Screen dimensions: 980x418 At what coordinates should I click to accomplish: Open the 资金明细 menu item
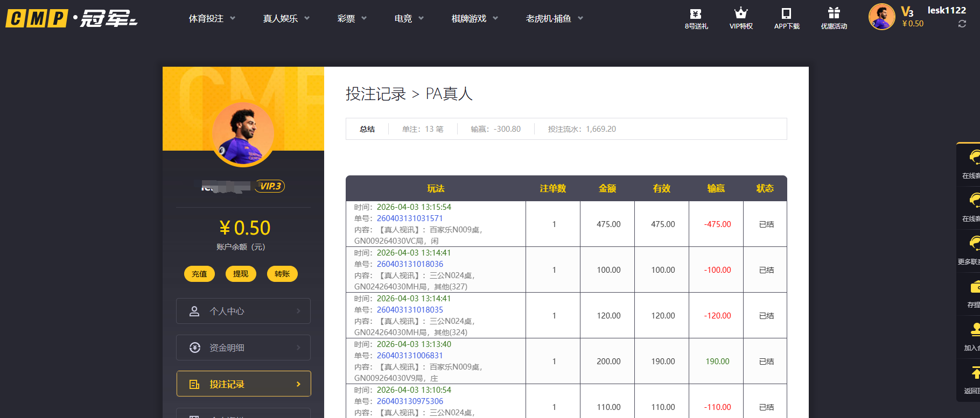click(x=243, y=348)
